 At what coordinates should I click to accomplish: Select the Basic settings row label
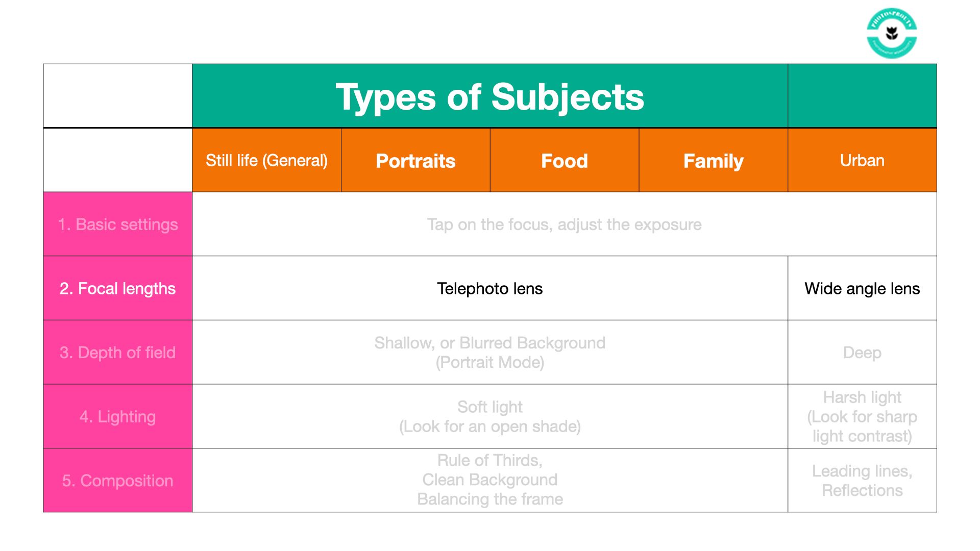[x=118, y=224]
